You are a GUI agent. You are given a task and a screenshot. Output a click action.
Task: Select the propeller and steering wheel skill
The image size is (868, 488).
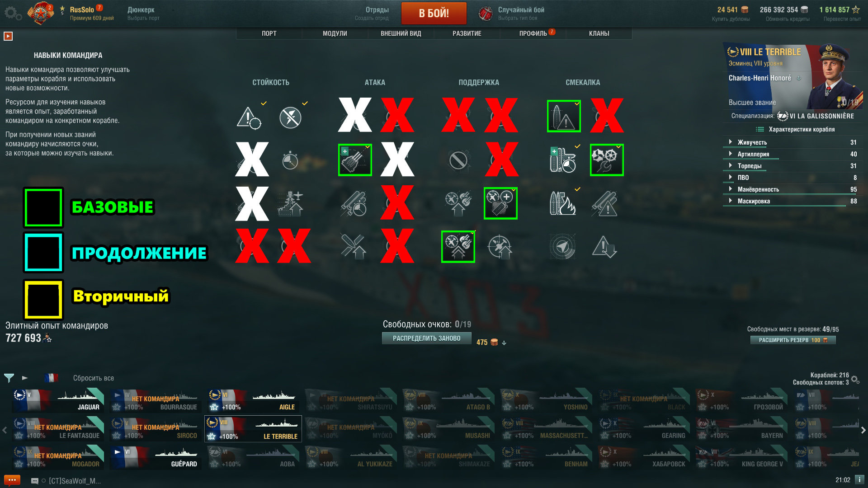(x=607, y=160)
